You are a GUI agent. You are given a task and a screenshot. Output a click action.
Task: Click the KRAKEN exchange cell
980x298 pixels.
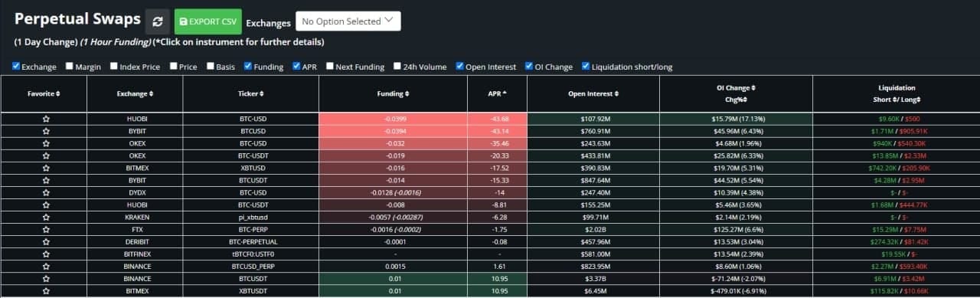point(134,217)
